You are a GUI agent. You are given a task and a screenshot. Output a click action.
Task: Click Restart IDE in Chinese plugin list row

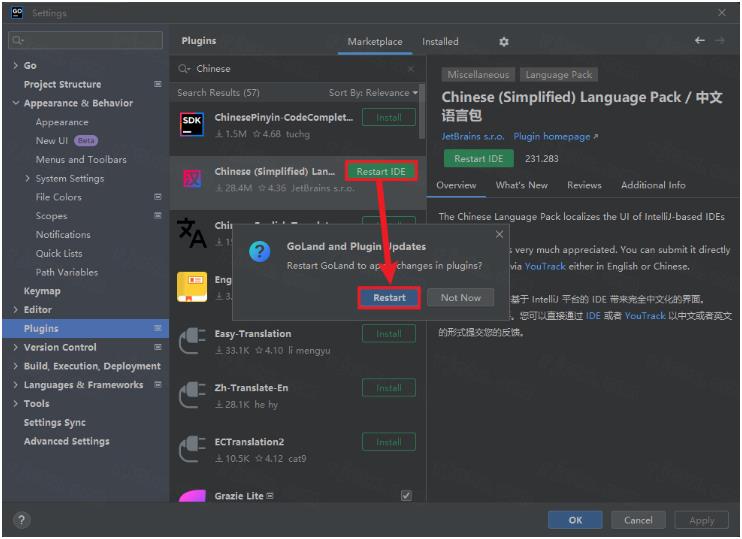click(x=381, y=171)
